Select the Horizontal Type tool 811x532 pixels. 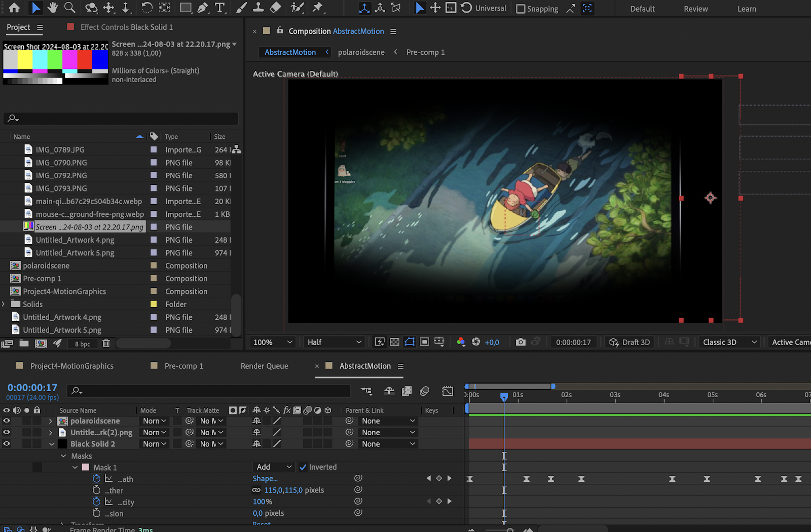pyautogui.click(x=219, y=8)
